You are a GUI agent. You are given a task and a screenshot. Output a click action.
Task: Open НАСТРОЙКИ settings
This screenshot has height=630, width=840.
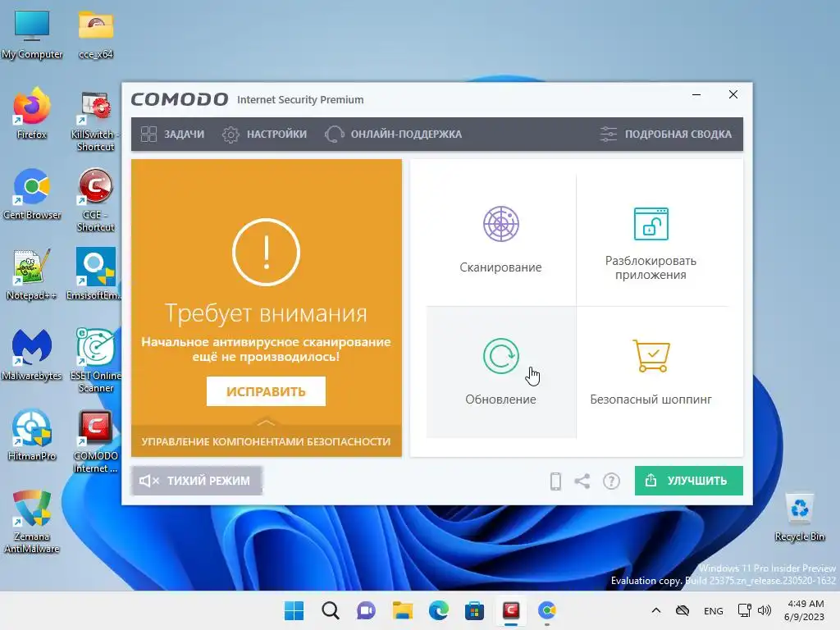(x=265, y=134)
